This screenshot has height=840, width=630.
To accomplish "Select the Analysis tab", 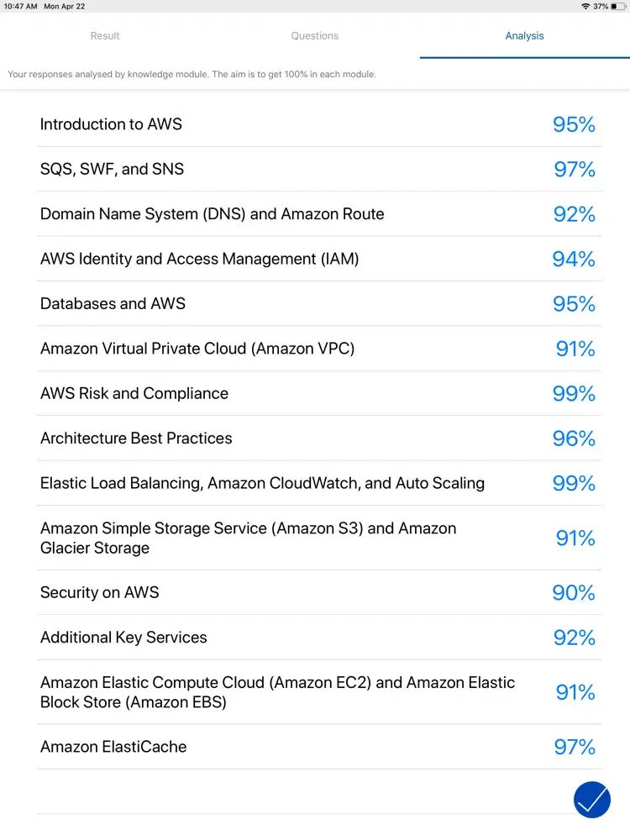I will 524,36.
